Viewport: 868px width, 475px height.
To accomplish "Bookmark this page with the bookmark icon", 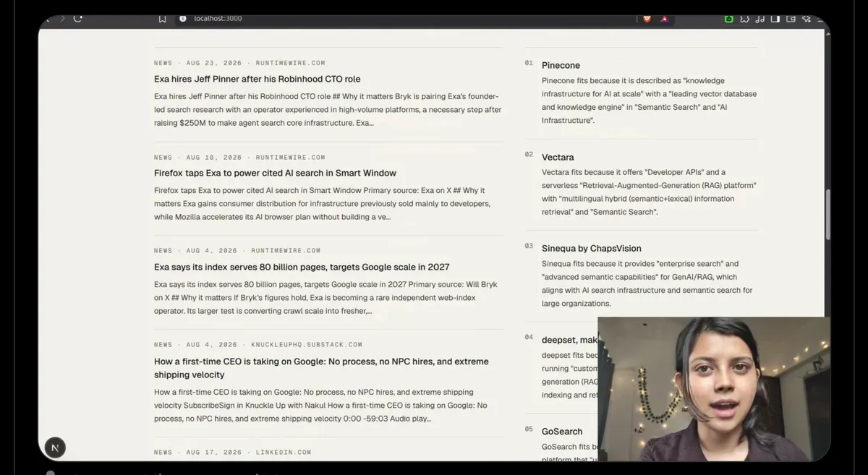I will point(163,19).
